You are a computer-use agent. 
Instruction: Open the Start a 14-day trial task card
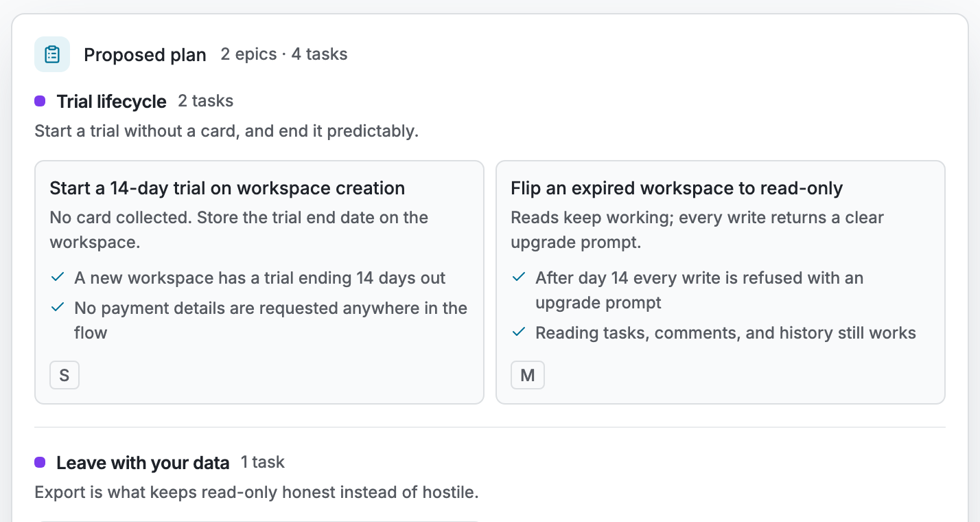pos(259,282)
